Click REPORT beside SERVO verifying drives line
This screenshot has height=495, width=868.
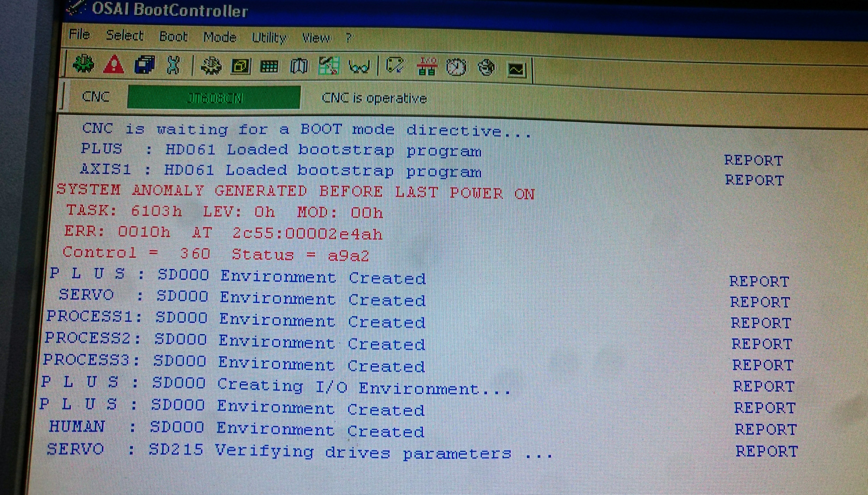pos(767,451)
